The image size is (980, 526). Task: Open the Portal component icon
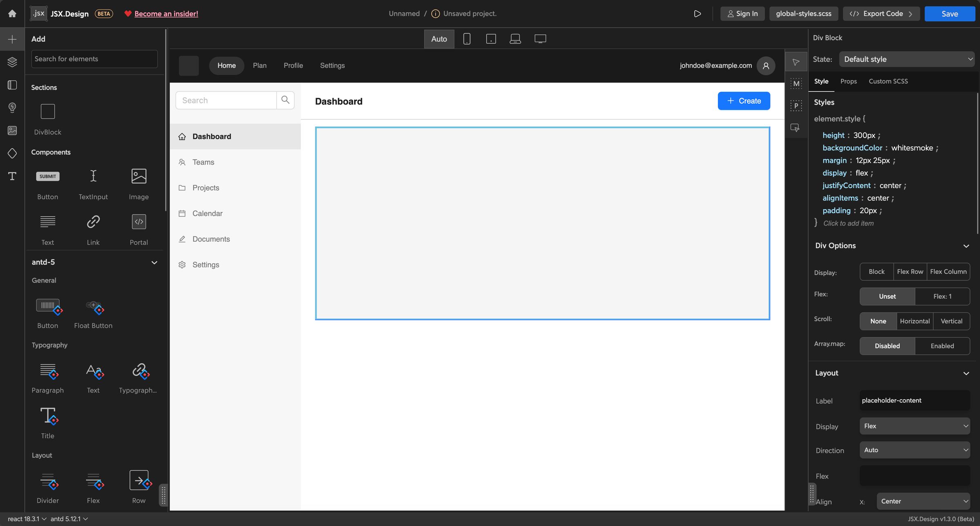point(139,222)
